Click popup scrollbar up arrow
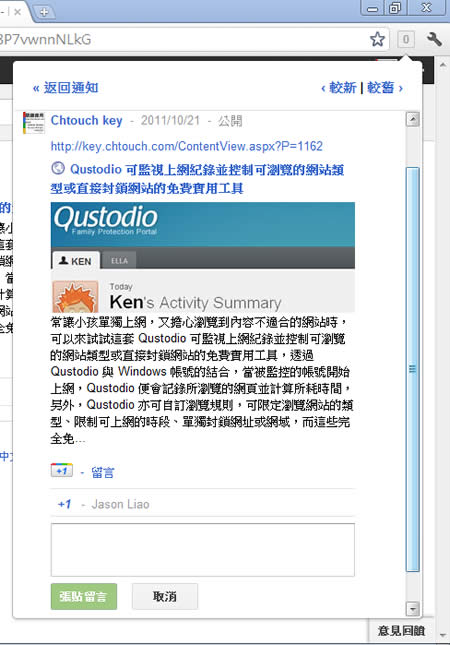This screenshot has height=645, width=450. (413, 120)
